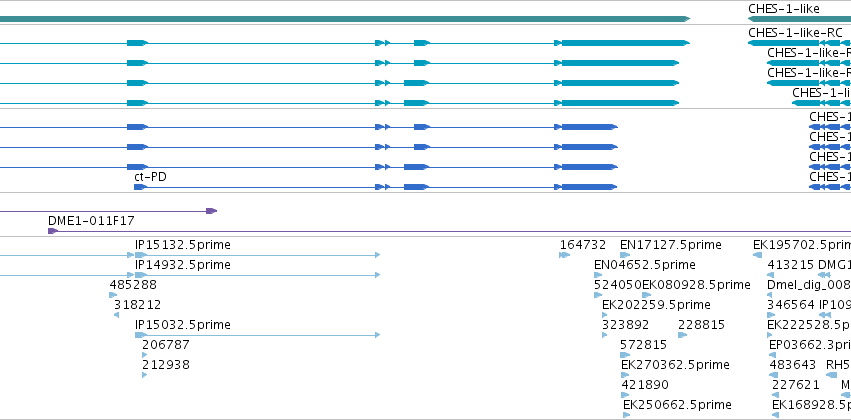The image size is (851, 420).
Task: Select the IP14932.5prime EST label
Action: (x=183, y=264)
